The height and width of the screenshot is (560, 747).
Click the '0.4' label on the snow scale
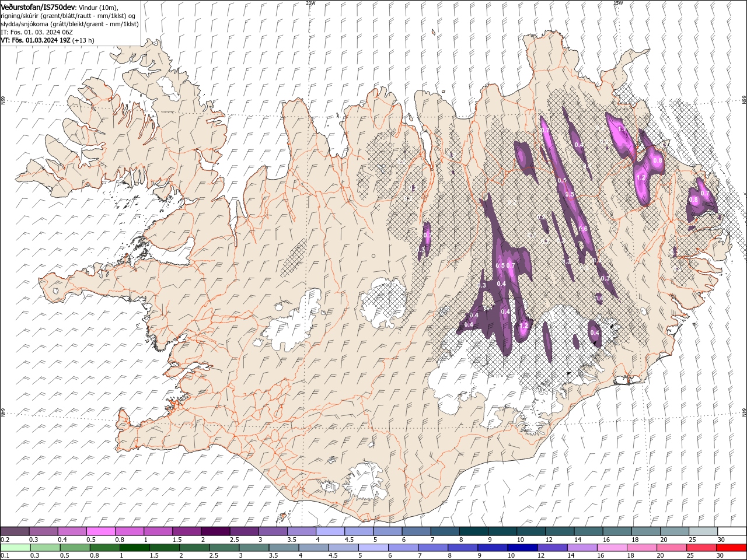pyautogui.click(x=62, y=538)
